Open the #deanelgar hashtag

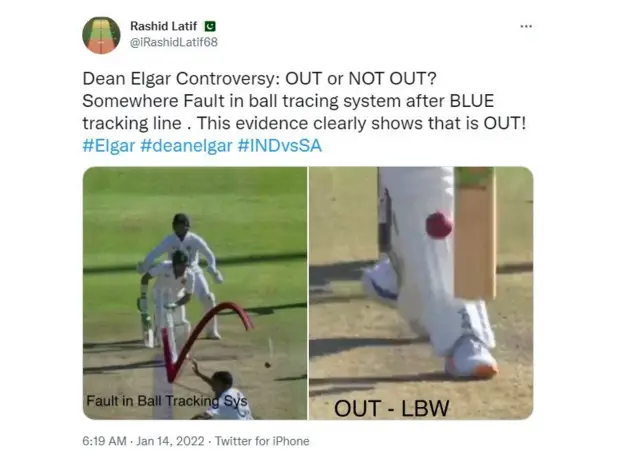point(186,146)
